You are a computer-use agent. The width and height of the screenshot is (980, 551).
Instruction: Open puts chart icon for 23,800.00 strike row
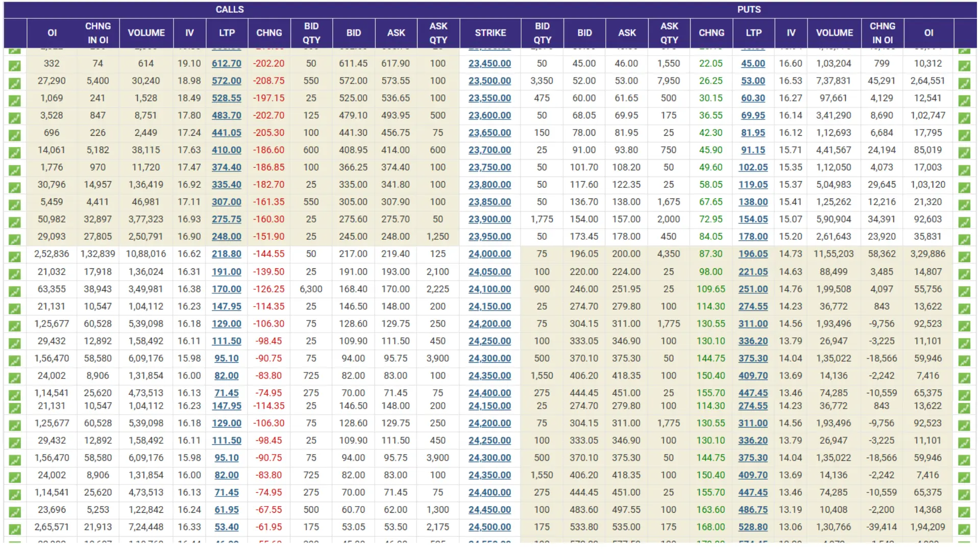tap(964, 187)
